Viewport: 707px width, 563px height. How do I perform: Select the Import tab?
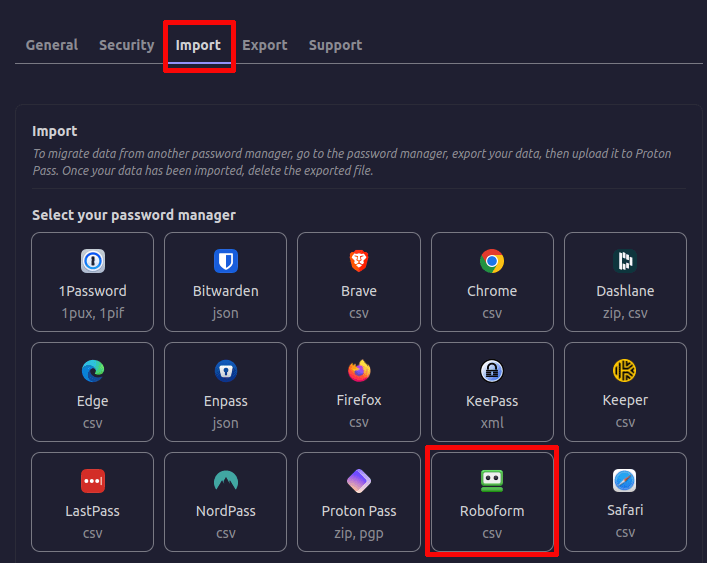[x=198, y=45]
